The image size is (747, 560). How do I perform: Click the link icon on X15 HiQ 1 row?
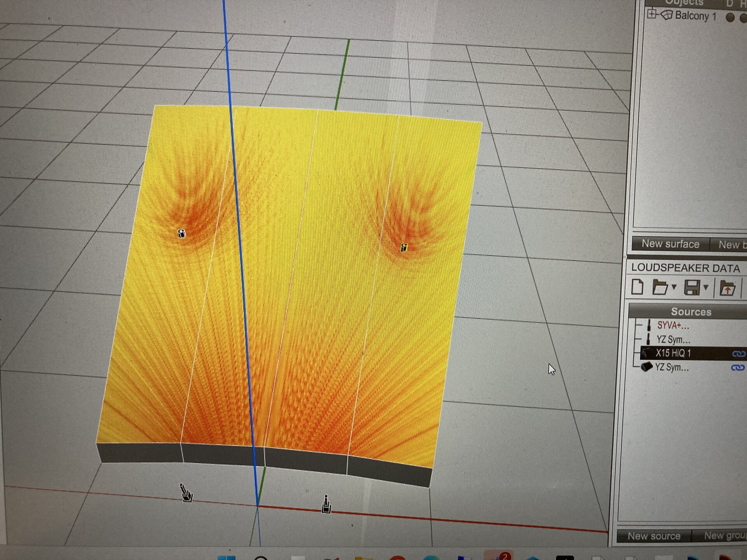point(738,353)
